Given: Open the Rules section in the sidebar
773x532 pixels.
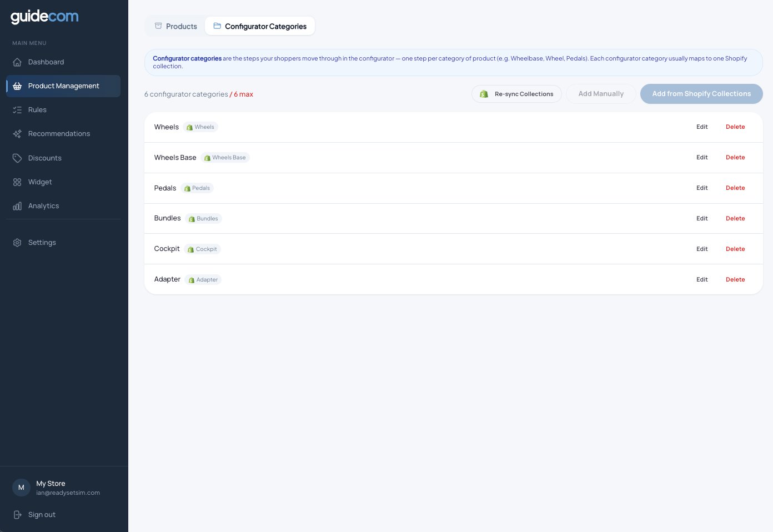Looking at the screenshot, I should pos(37,109).
